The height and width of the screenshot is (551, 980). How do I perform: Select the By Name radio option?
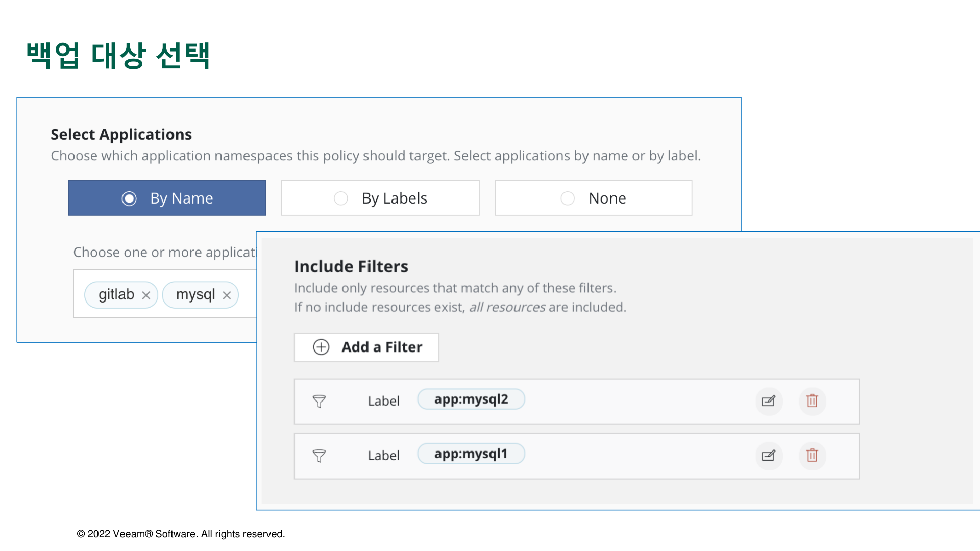point(129,198)
